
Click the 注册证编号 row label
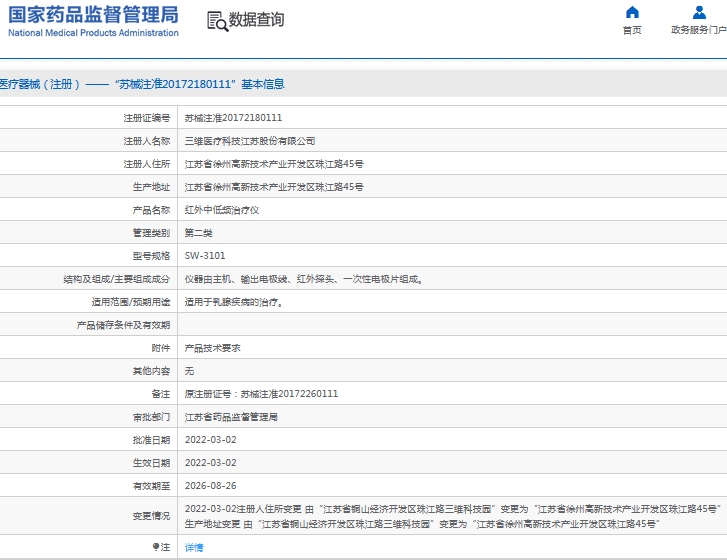click(x=147, y=118)
